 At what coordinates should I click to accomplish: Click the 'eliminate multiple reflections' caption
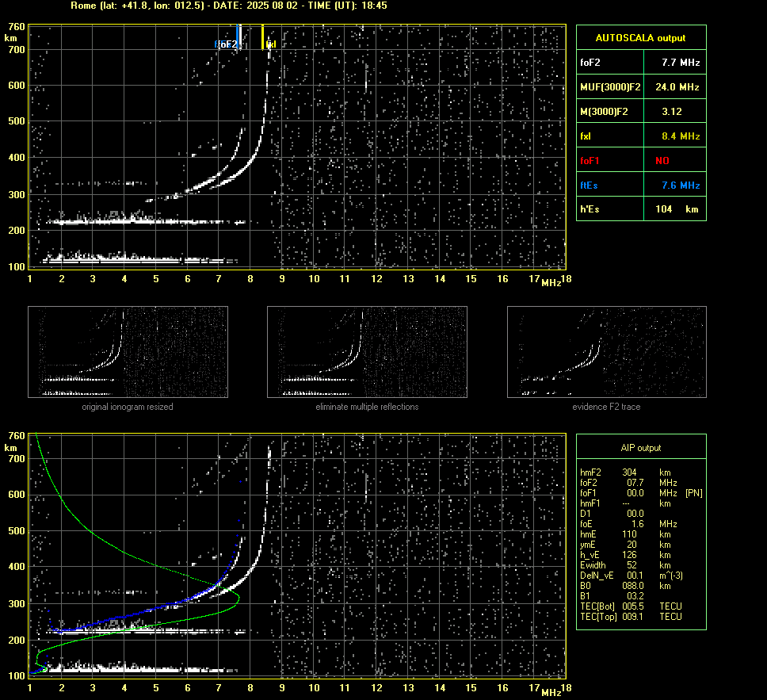pyautogui.click(x=367, y=407)
